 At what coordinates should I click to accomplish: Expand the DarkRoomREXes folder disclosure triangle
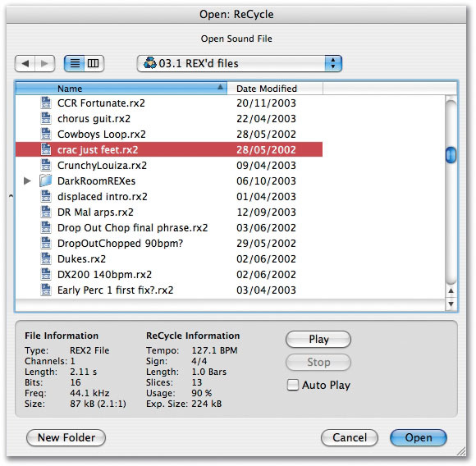pyautogui.click(x=27, y=180)
